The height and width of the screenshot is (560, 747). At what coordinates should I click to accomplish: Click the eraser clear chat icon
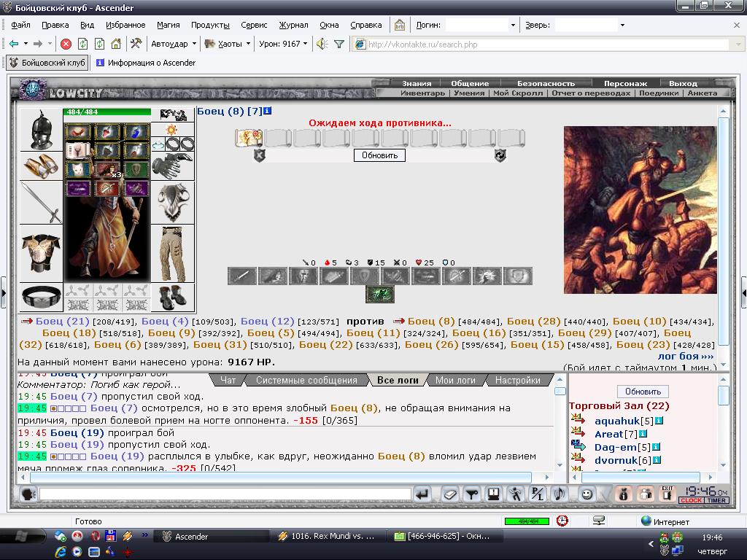tap(449, 494)
